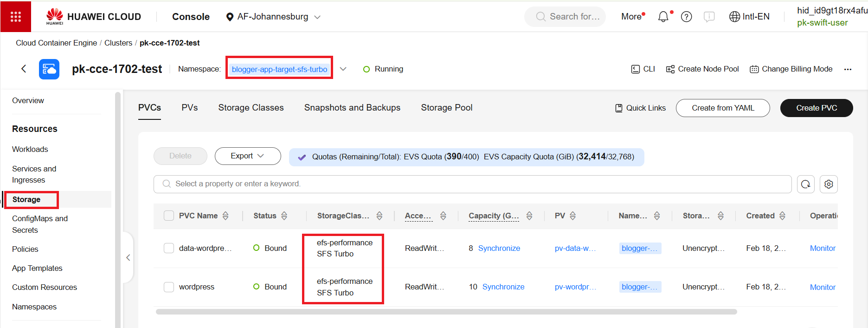Select the data-wordpress PVC checkbox
The height and width of the screenshot is (328, 868).
point(169,248)
